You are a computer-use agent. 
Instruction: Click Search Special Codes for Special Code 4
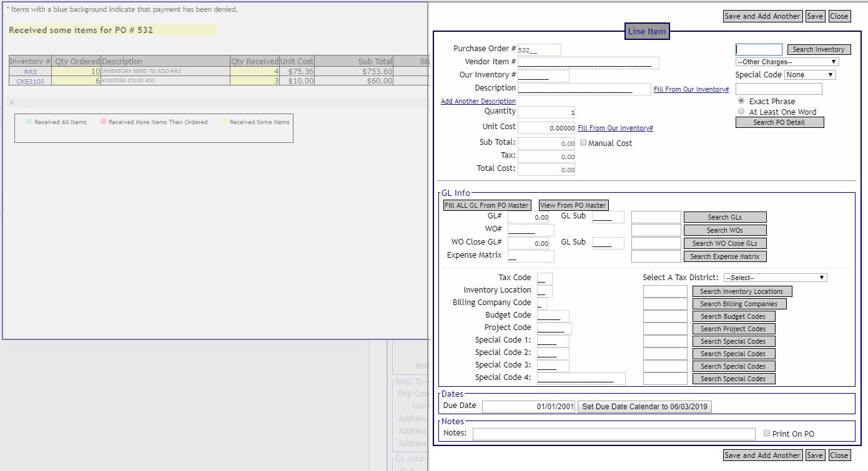tap(734, 379)
